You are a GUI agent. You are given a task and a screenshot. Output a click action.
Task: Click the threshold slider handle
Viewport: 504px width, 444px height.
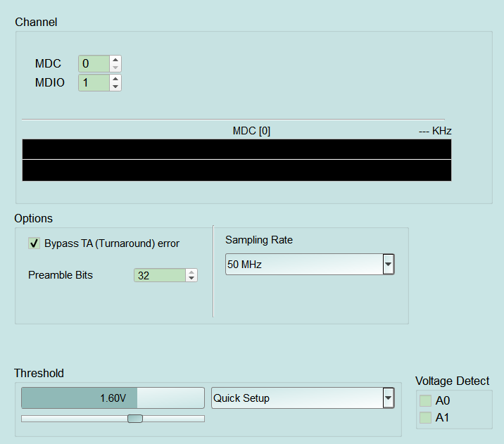tap(135, 418)
